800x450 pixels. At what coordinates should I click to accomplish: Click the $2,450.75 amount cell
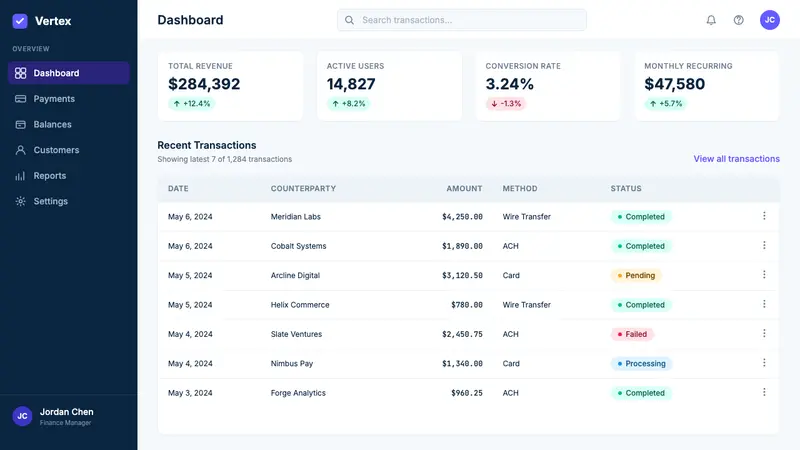pos(462,334)
